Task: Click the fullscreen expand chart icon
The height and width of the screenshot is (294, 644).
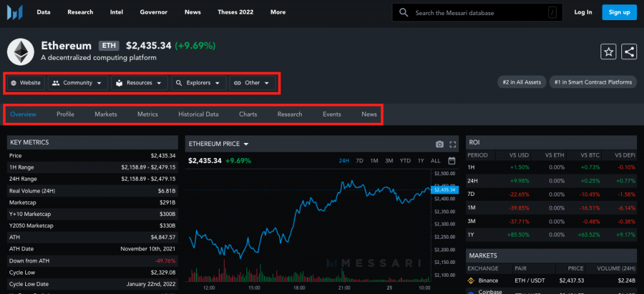Action: point(452,144)
